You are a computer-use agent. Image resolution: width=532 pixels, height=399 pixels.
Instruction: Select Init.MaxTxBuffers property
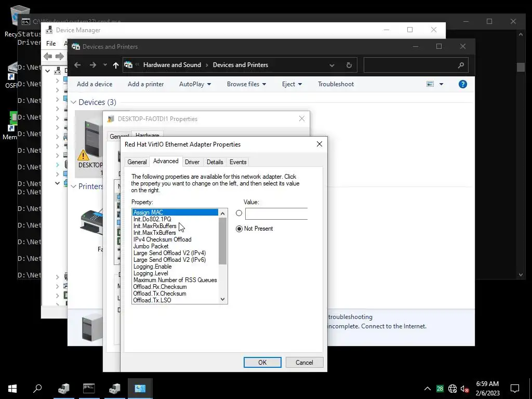pyautogui.click(x=154, y=233)
